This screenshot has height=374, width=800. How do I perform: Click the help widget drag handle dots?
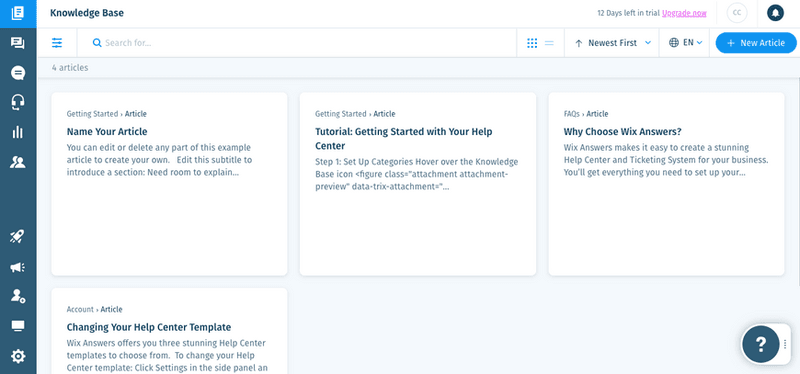click(x=785, y=344)
